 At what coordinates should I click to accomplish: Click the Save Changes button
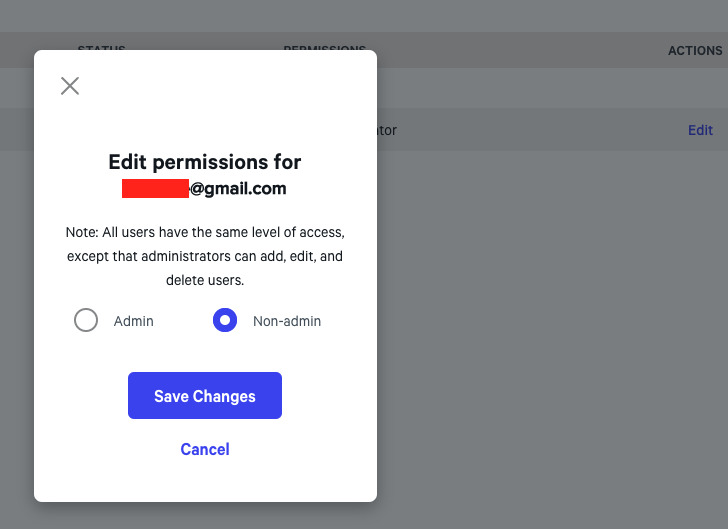click(205, 395)
